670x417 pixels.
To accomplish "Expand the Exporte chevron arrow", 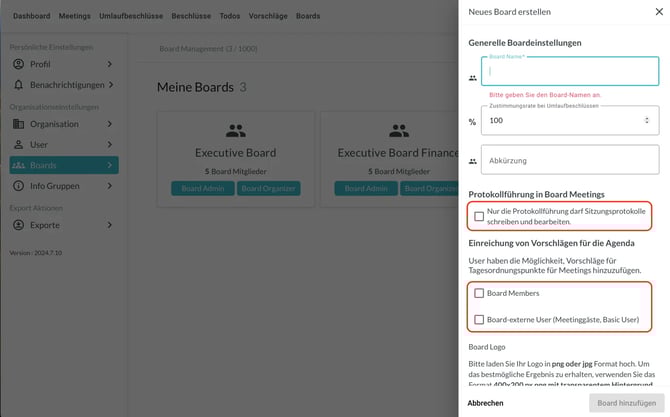I will 110,225.
